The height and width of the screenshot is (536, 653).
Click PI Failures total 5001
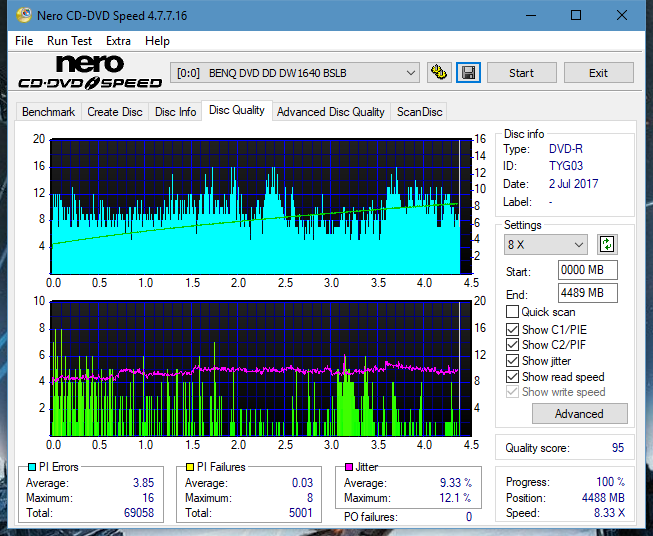(x=301, y=513)
